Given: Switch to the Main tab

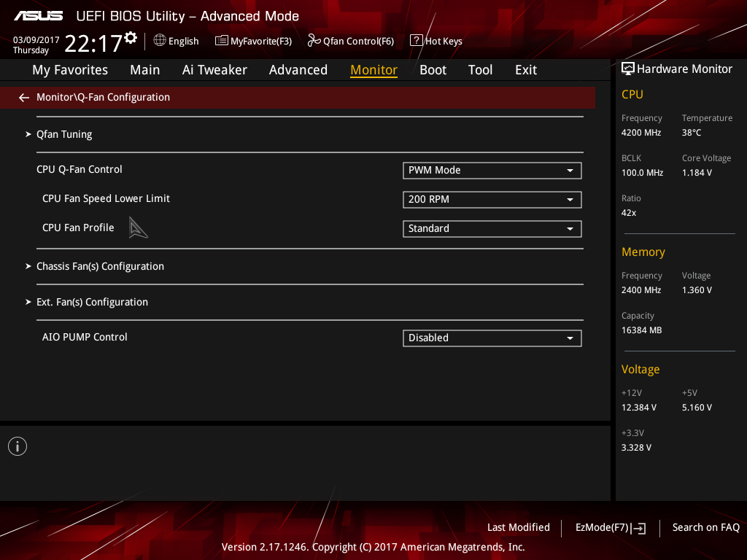Looking at the screenshot, I should tap(145, 70).
